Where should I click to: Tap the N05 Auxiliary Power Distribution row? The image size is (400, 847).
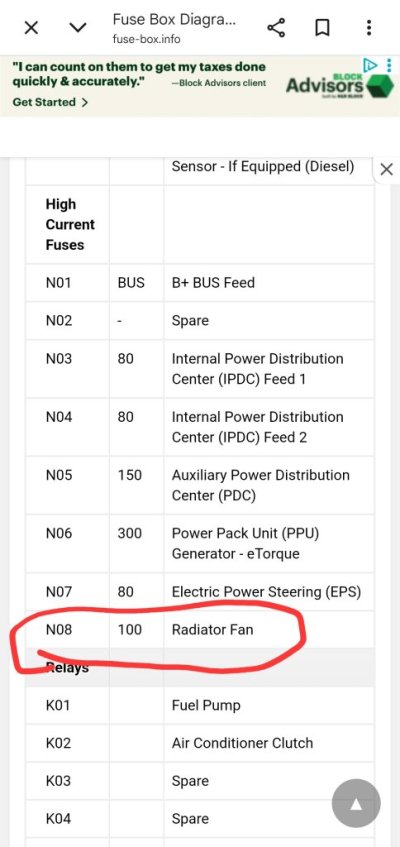click(199, 485)
